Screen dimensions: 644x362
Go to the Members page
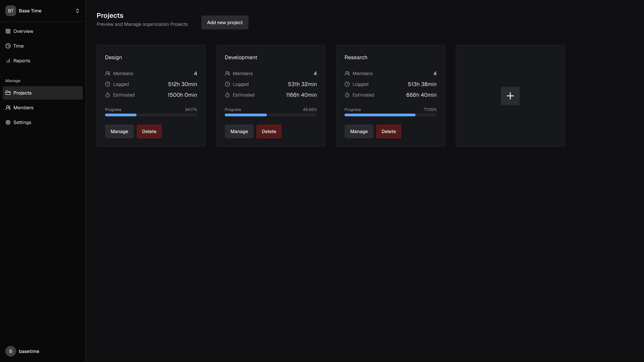23,108
